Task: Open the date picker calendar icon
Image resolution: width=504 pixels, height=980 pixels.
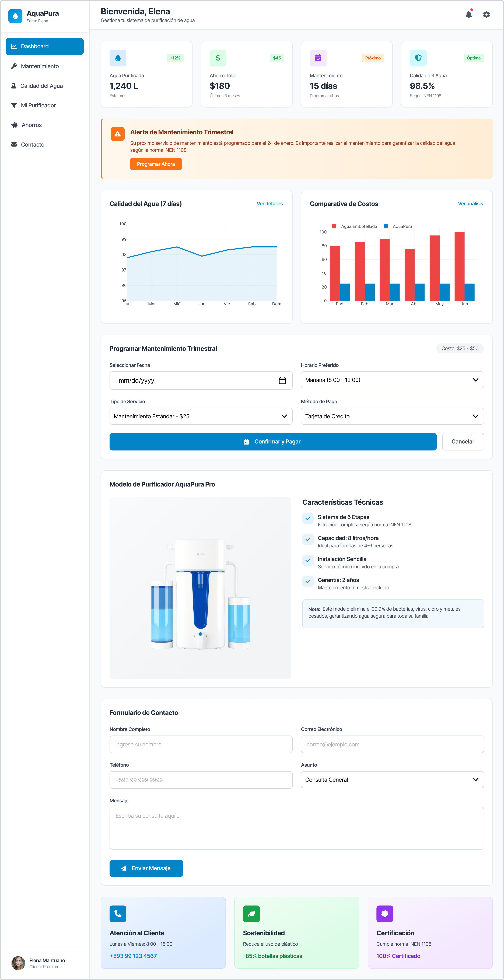Action: click(x=282, y=380)
